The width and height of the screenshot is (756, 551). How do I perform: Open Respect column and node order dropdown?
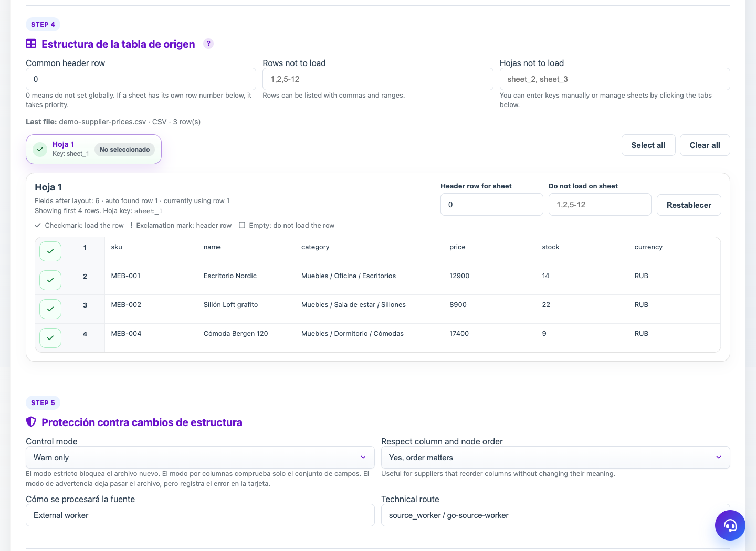click(555, 458)
